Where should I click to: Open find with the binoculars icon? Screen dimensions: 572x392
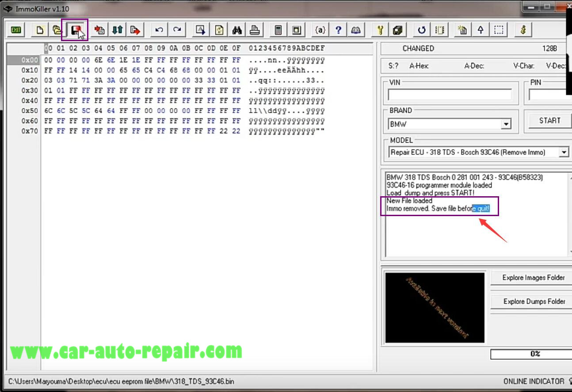click(237, 30)
